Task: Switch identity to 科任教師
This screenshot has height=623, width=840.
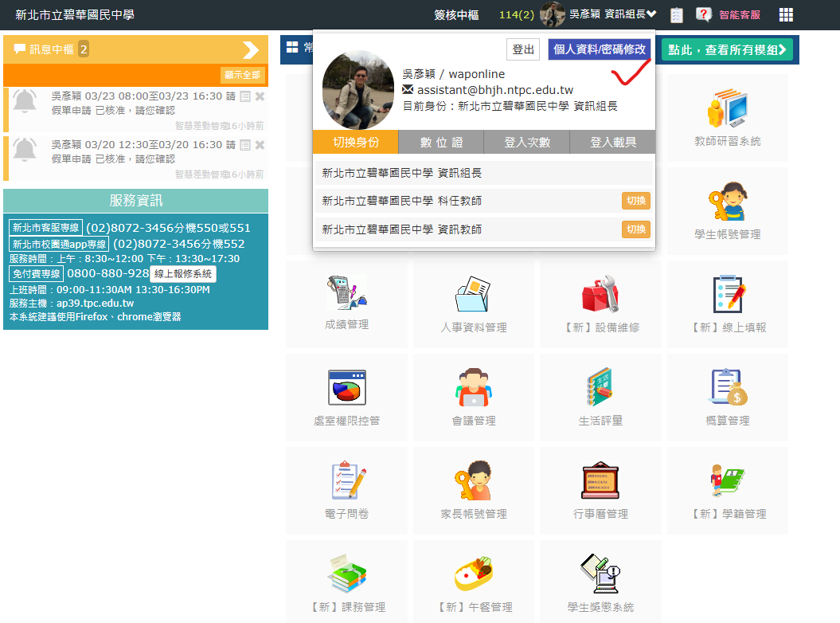Action: tap(635, 201)
